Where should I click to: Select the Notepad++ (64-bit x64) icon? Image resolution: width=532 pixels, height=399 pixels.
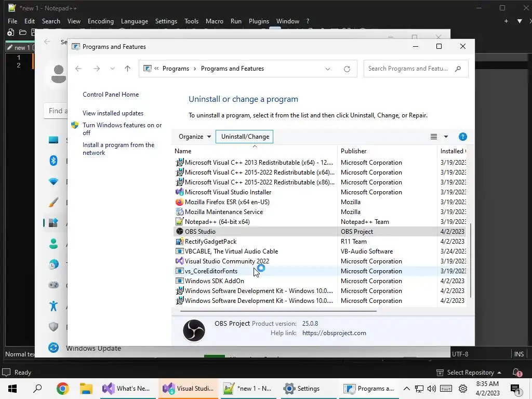pos(179,221)
